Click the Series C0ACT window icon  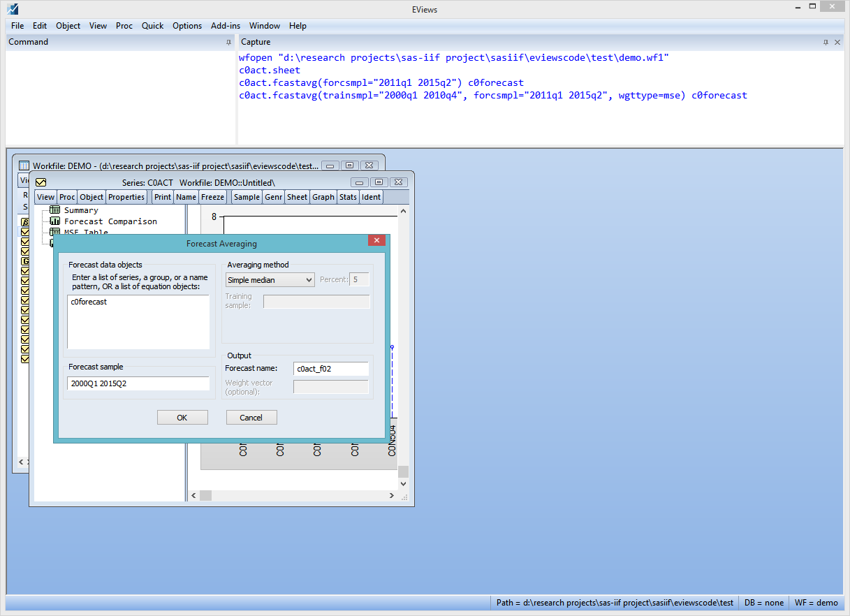tap(41, 182)
